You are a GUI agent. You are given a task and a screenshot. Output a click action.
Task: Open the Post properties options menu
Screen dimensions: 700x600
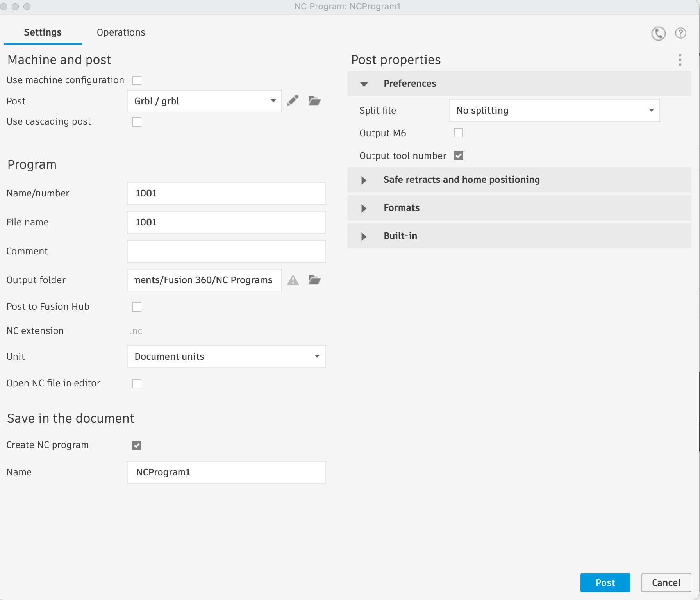point(680,60)
